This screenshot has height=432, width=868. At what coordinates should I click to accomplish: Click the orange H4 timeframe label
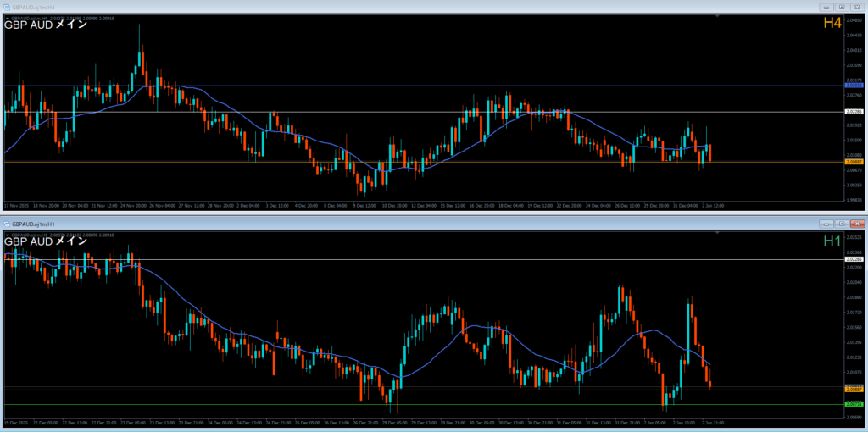click(x=832, y=23)
